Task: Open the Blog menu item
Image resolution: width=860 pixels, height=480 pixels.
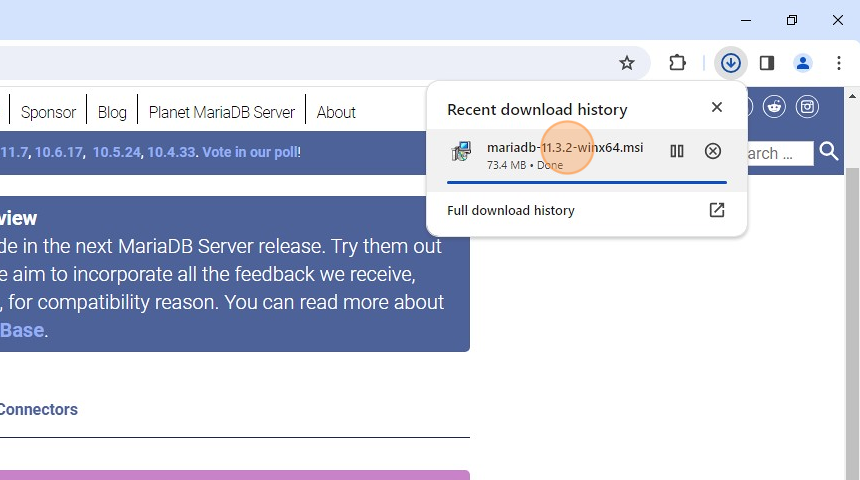Action: click(112, 112)
